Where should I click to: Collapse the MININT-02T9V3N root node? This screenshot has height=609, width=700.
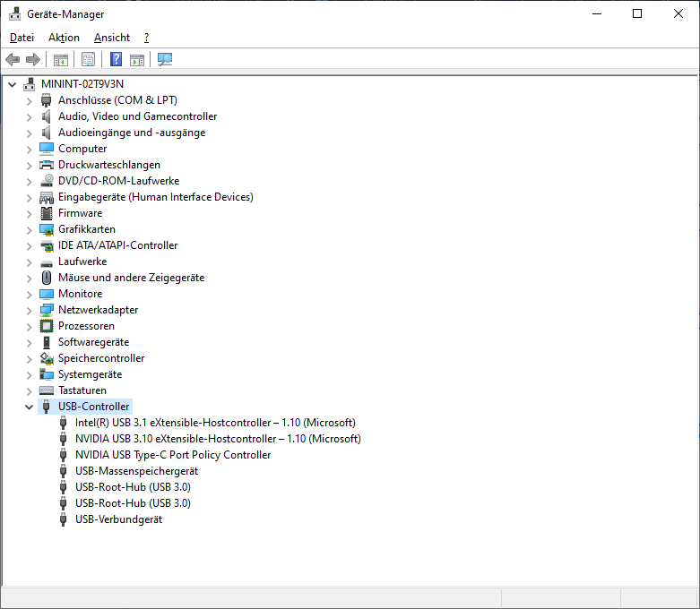12,84
